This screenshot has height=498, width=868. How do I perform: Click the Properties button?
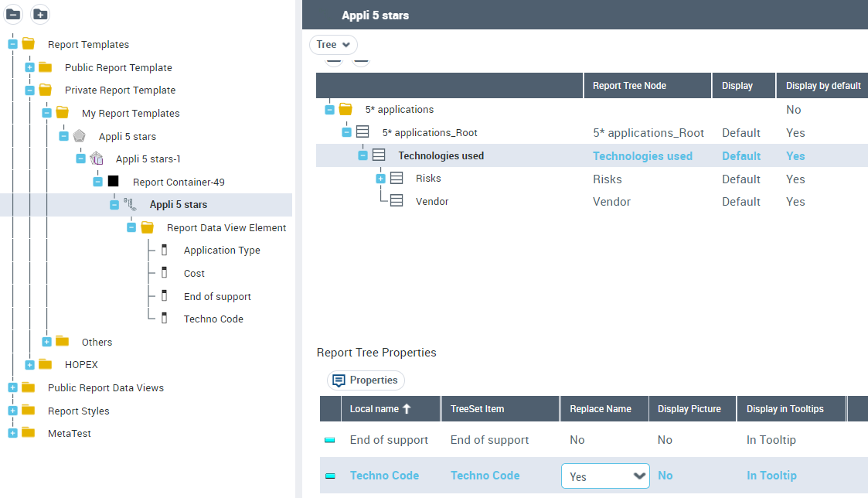coord(366,380)
